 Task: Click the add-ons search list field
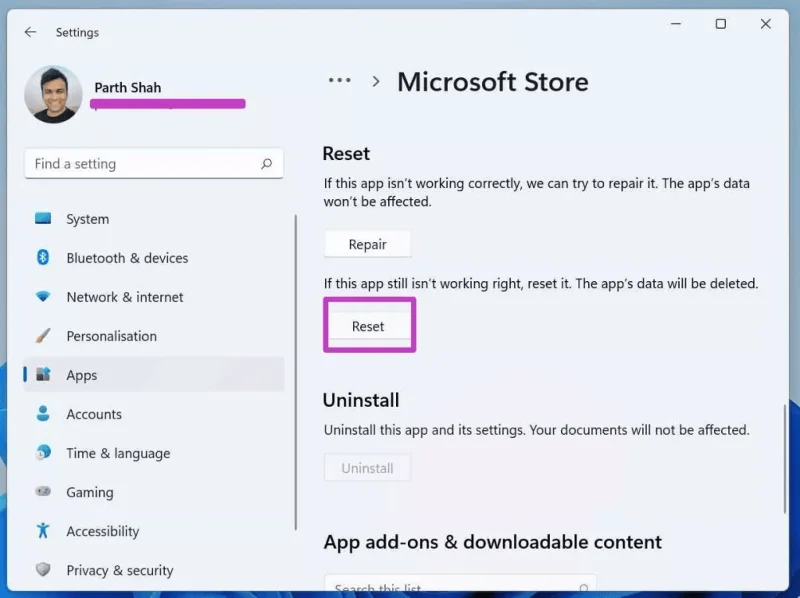coord(460,583)
